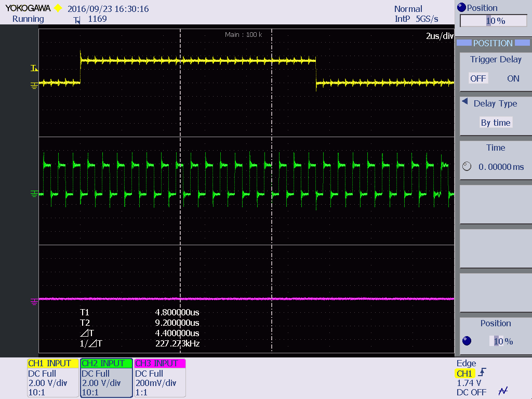Click the Running acquisition status
Screen dimensions: 532x399
tap(28, 19)
